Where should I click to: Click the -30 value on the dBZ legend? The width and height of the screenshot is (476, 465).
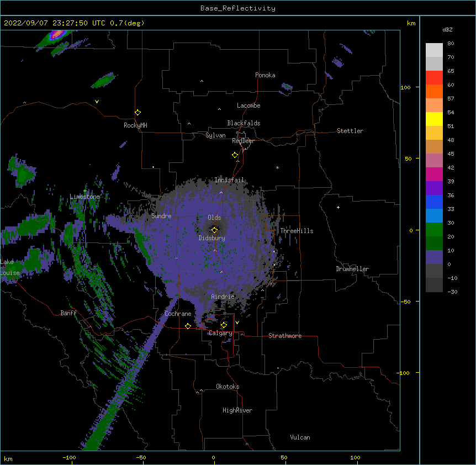point(452,292)
